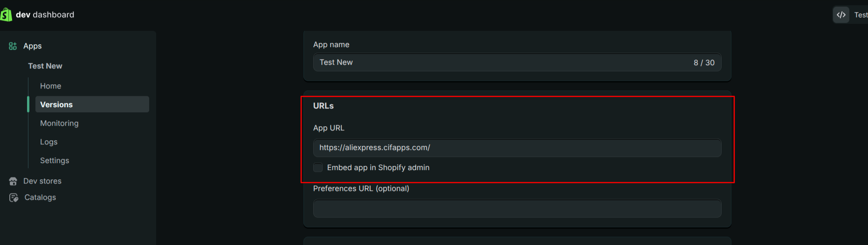Navigate to Dev stores
The image size is (868, 245).
click(x=42, y=181)
